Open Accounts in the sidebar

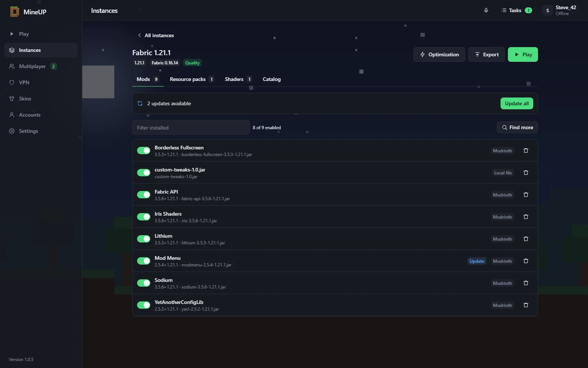click(x=41, y=115)
